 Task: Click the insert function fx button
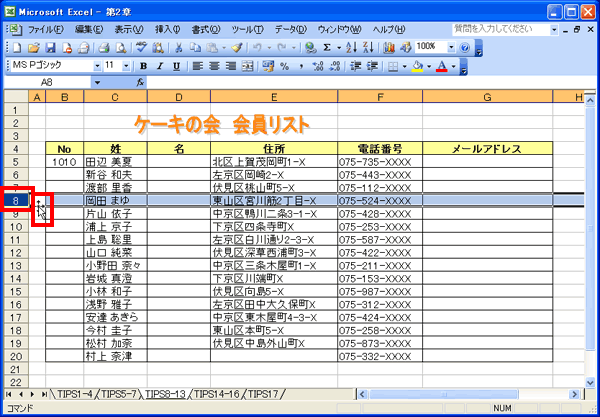coord(140,82)
